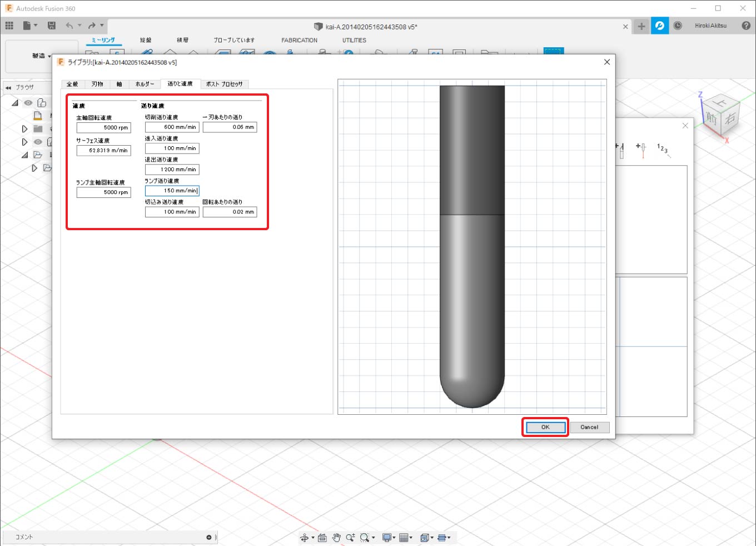Click the Pan hand tool
This screenshot has height=546, width=756.
pyautogui.click(x=336, y=538)
